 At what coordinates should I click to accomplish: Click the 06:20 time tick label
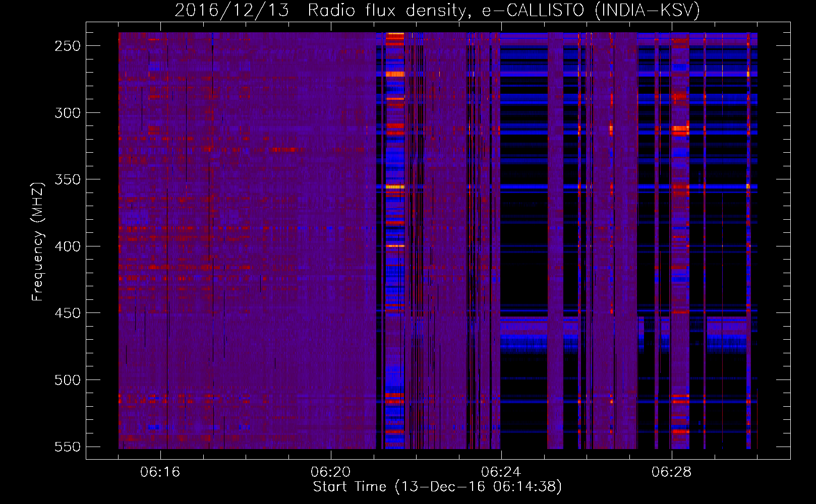331,472
